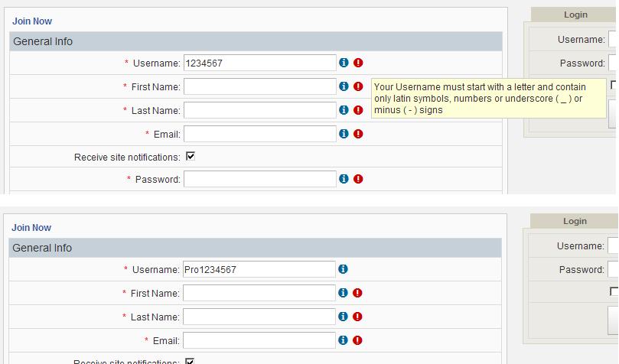Screen dimensions: 619x364
Task: Click Email info icon in upper form
Action: pyautogui.click(x=344, y=134)
